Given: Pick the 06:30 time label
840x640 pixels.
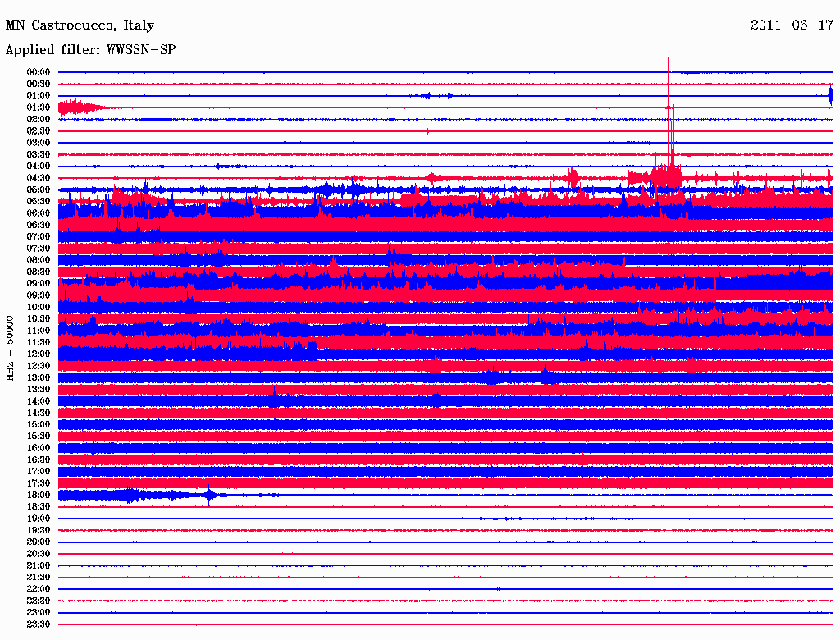Looking at the screenshot, I should (39, 225).
